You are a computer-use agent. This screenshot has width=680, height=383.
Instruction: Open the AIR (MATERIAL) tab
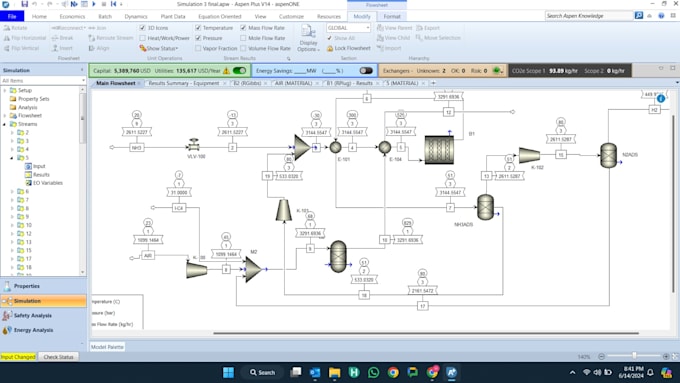pyautogui.click(x=294, y=83)
